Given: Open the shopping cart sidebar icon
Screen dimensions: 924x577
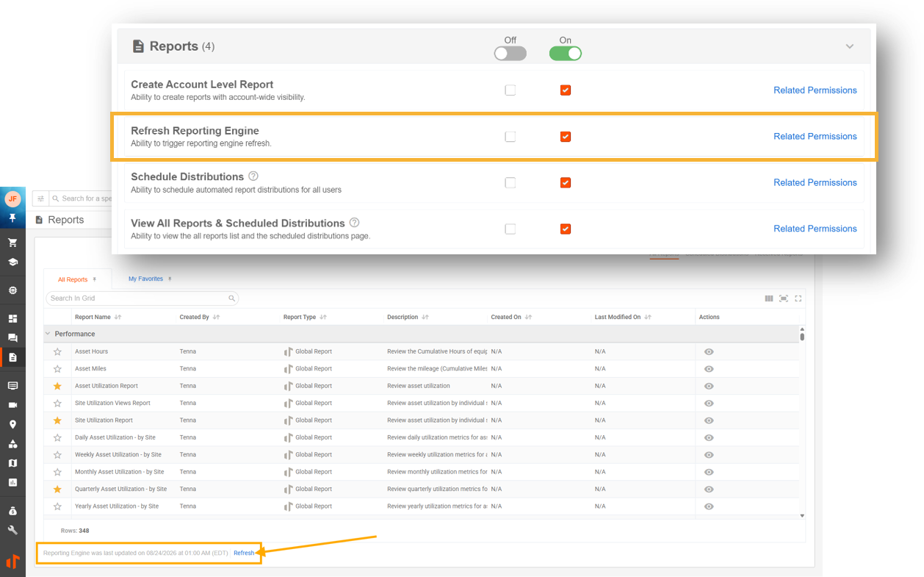Looking at the screenshot, I should point(12,243).
